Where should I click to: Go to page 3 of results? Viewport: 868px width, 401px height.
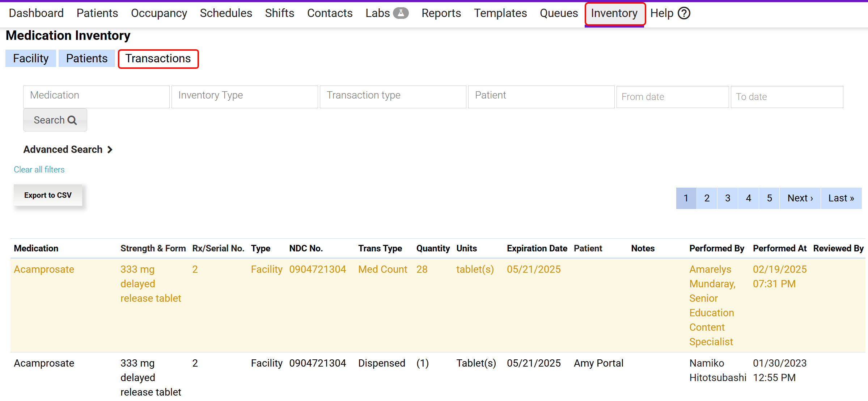(728, 198)
